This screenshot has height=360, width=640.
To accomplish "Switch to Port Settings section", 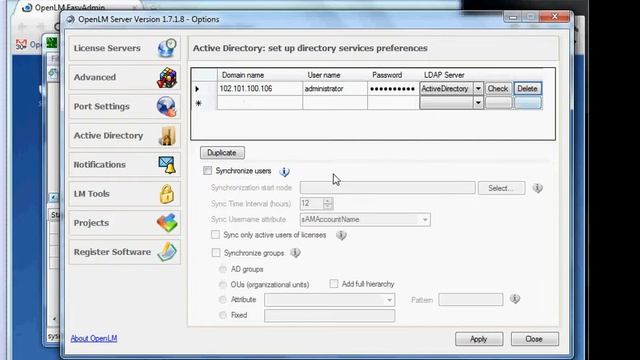I will (x=124, y=107).
